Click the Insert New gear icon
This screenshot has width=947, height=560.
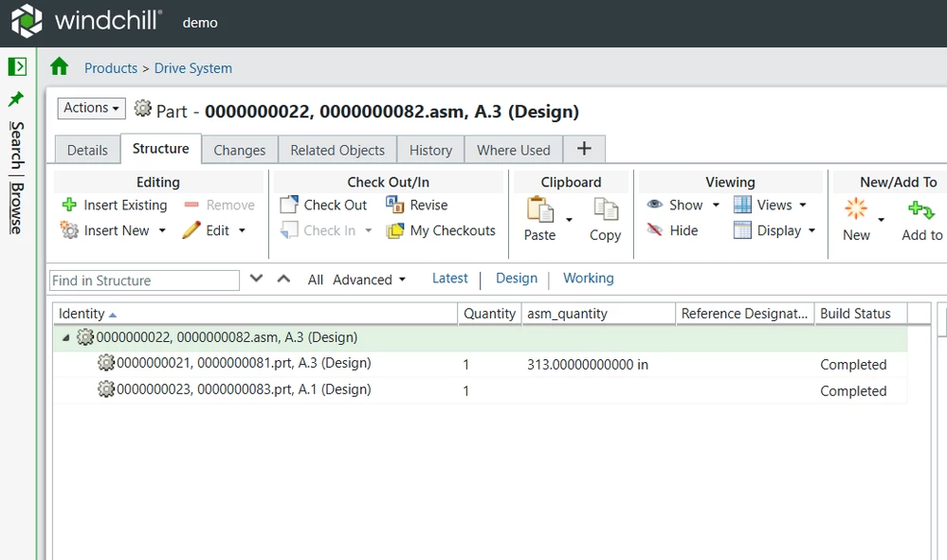click(69, 230)
